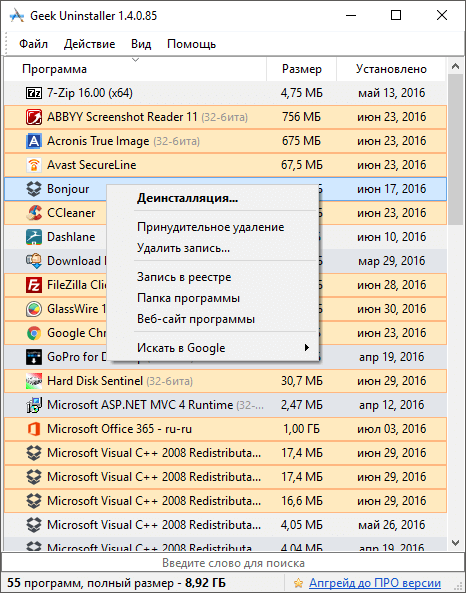Sort by the Размер column header

pyautogui.click(x=301, y=69)
